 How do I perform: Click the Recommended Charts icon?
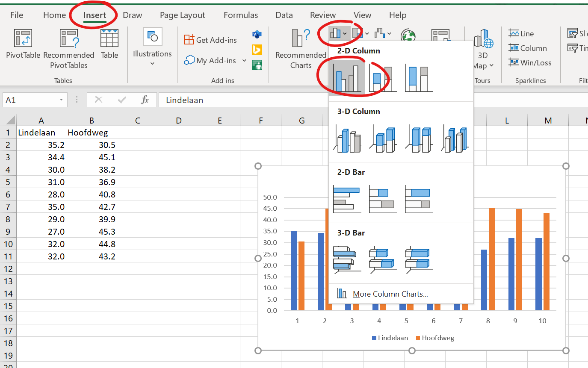pos(301,48)
